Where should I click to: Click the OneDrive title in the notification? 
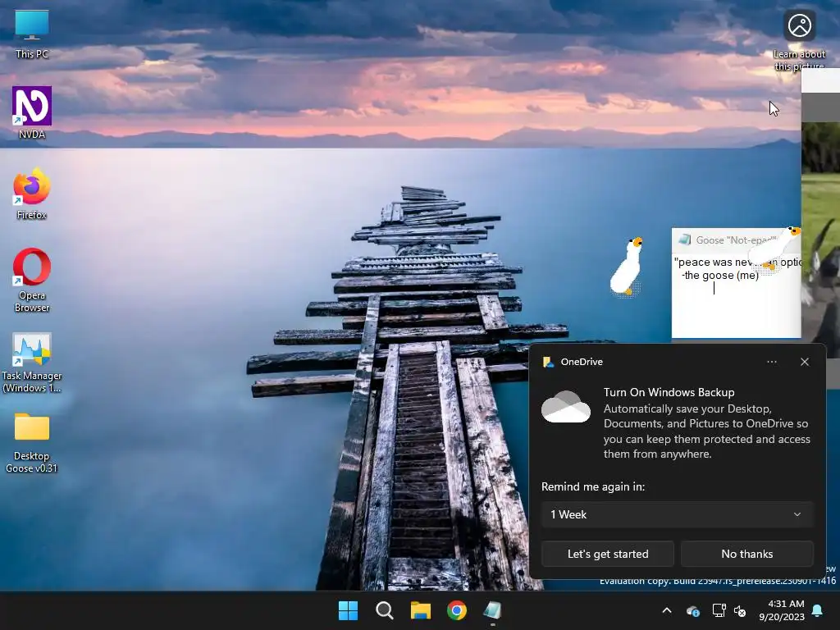[582, 362]
